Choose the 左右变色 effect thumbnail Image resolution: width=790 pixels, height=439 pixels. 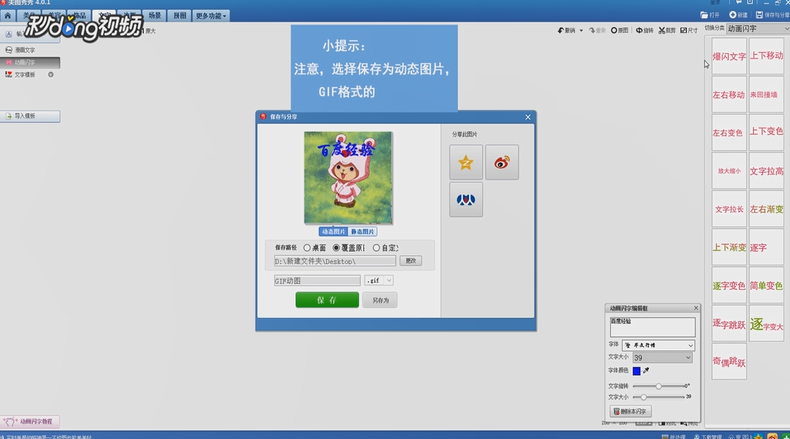tap(729, 133)
